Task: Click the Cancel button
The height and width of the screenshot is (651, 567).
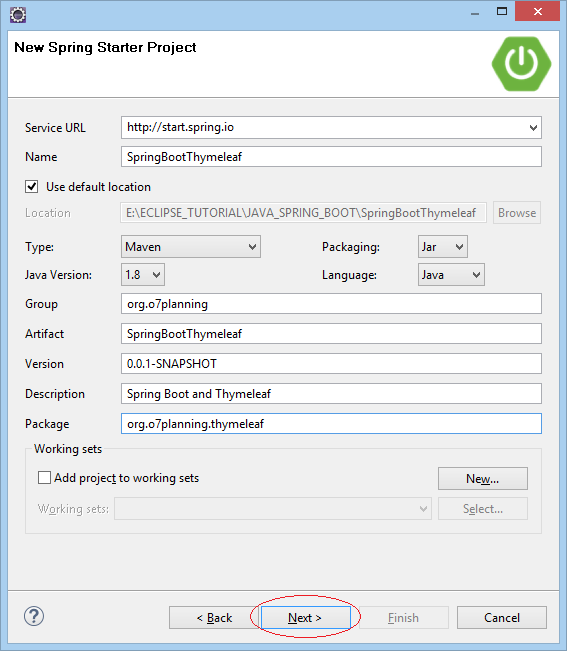Action: [501, 617]
